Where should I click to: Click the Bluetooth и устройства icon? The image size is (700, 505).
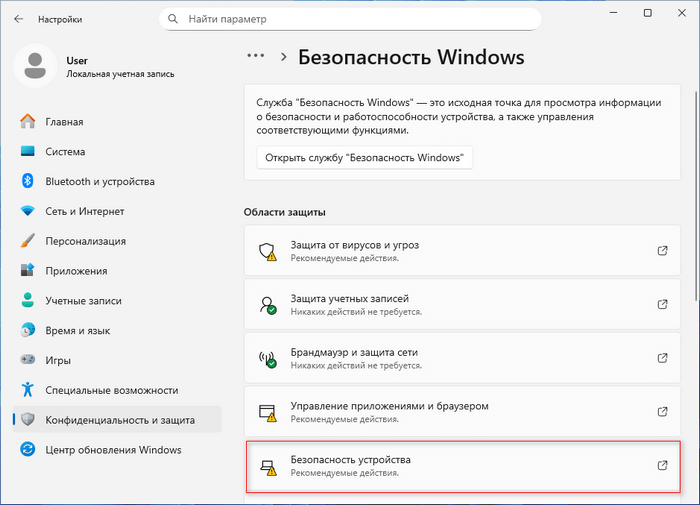[28, 182]
